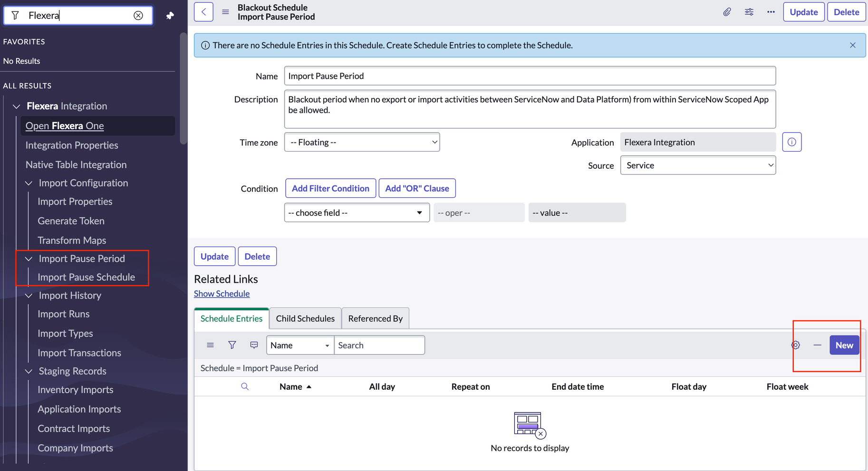Click the list Search input box

pyautogui.click(x=379, y=345)
